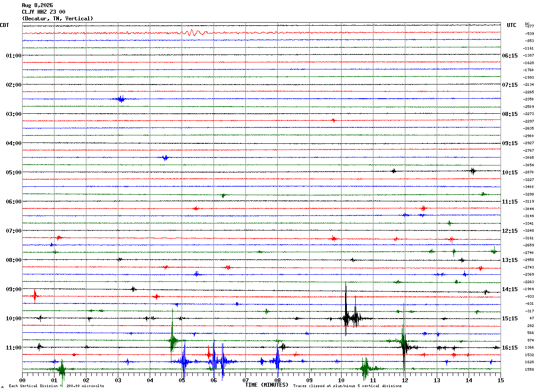This screenshot has width=536, height=392.
Task: Select the DC offset value -3400
Action: click(x=528, y=187)
